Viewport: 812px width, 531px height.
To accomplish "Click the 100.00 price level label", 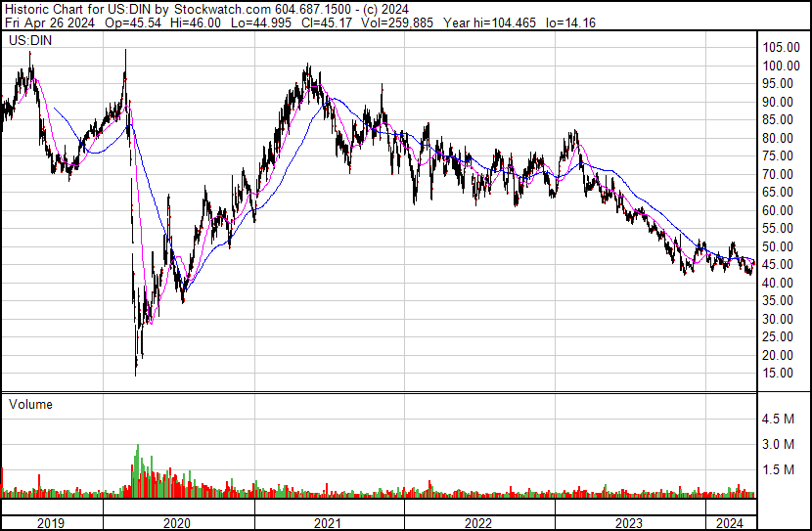I will pos(781,66).
